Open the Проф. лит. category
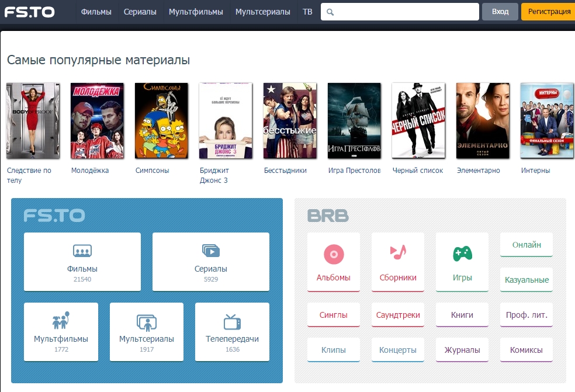The height and width of the screenshot is (392, 575). (526, 315)
